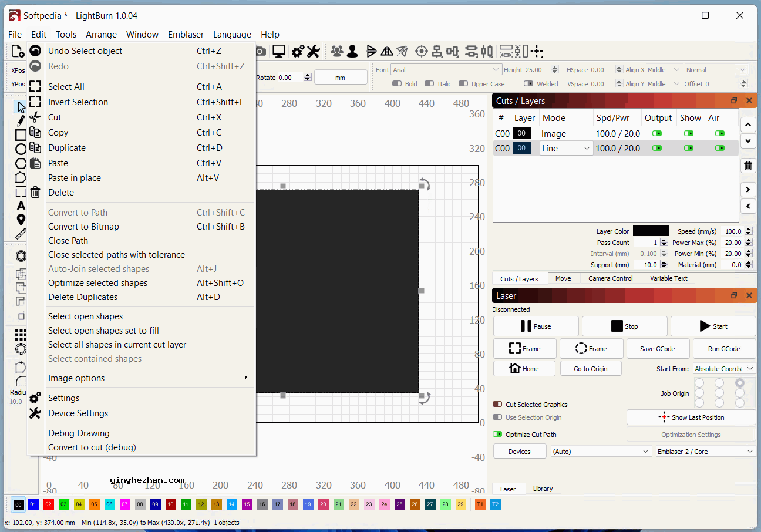Image resolution: width=761 pixels, height=532 pixels.
Task: Select the arrow Select tool in left toolbar
Action: pos(21,107)
